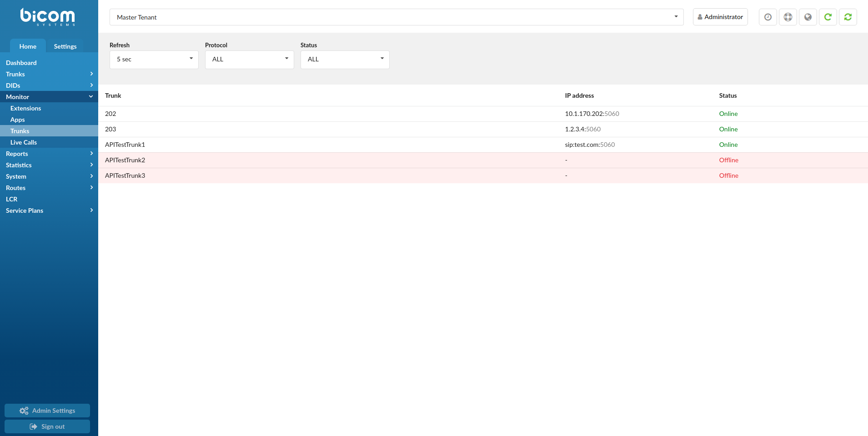Click IP address 1.2.3.4:5060
The width and height of the screenshot is (868, 436).
(583, 129)
